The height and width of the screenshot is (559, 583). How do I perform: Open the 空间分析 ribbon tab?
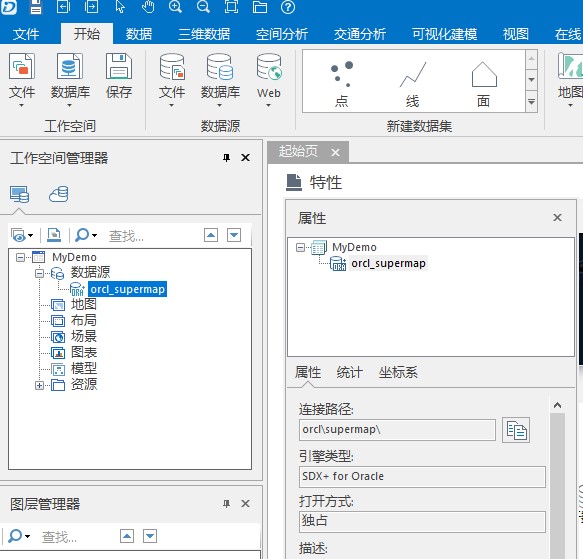(x=281, y=34)
